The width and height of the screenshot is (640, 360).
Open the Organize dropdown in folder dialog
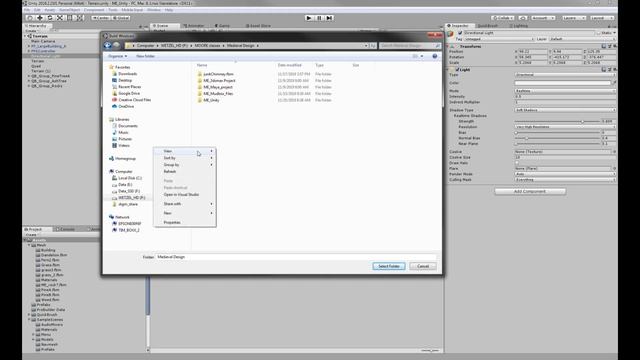[118, 56]
